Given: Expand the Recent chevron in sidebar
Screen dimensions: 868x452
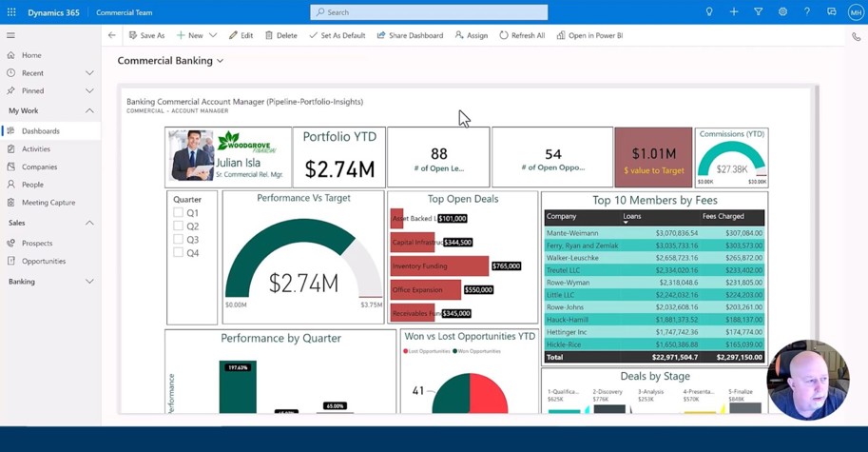Looking at the screenshot, I should (89, 72).
